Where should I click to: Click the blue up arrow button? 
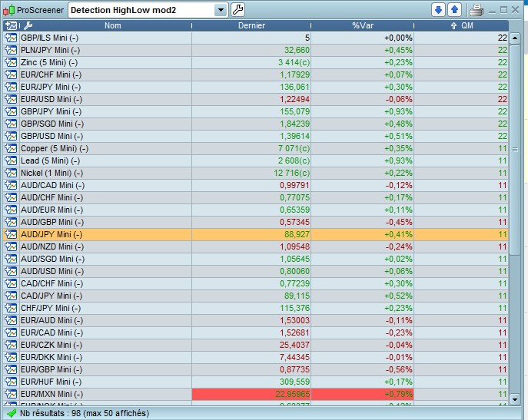[x=453, y=10]
